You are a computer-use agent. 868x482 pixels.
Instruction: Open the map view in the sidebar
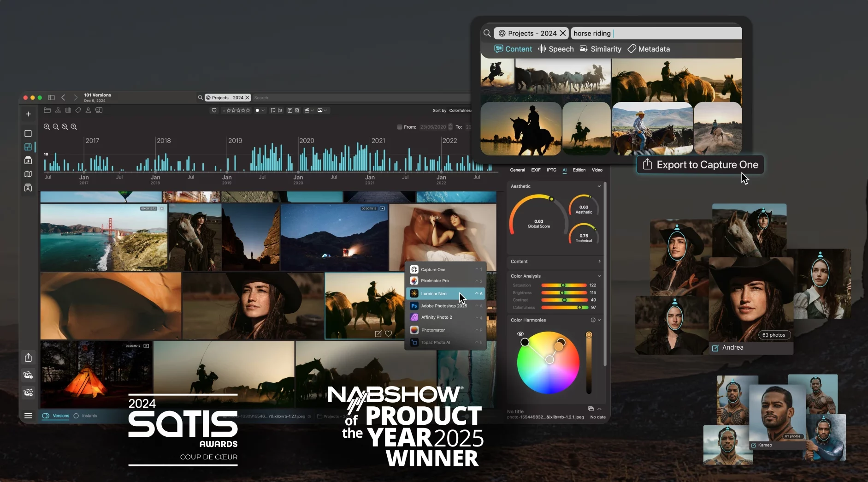tap(28, 174)
